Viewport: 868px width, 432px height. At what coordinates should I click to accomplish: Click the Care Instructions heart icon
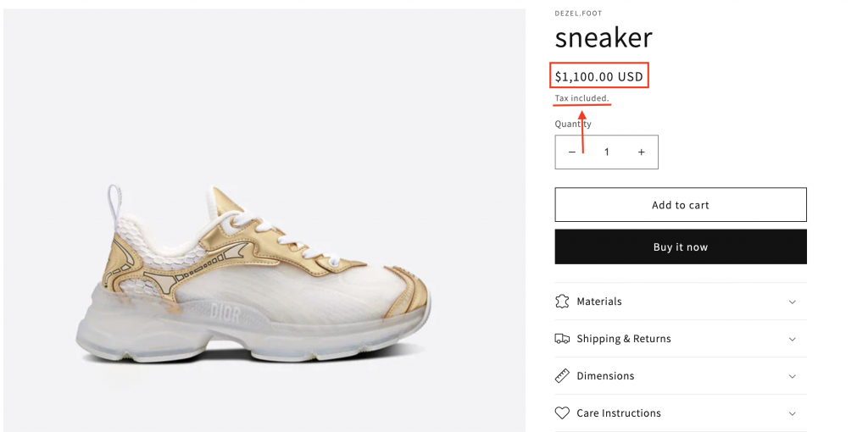[x=562, y=413]
